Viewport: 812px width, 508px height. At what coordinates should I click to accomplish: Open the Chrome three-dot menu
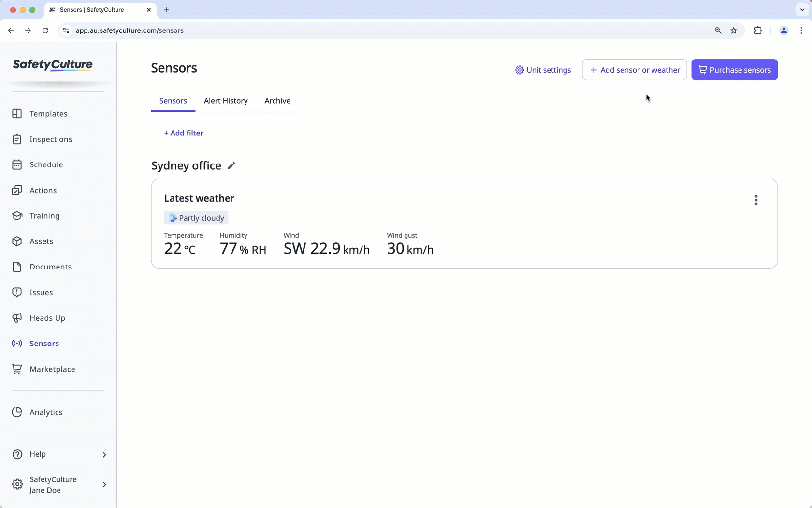point(801,30)
